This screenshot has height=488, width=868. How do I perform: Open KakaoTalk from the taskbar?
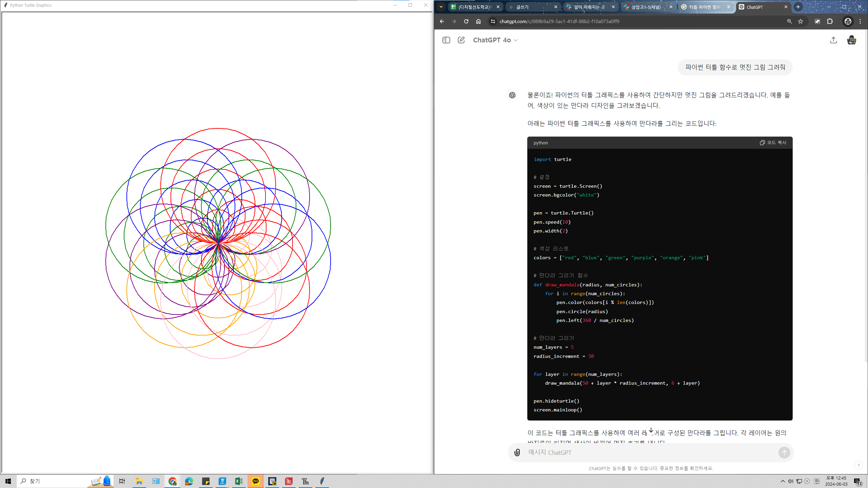point(256,481)
